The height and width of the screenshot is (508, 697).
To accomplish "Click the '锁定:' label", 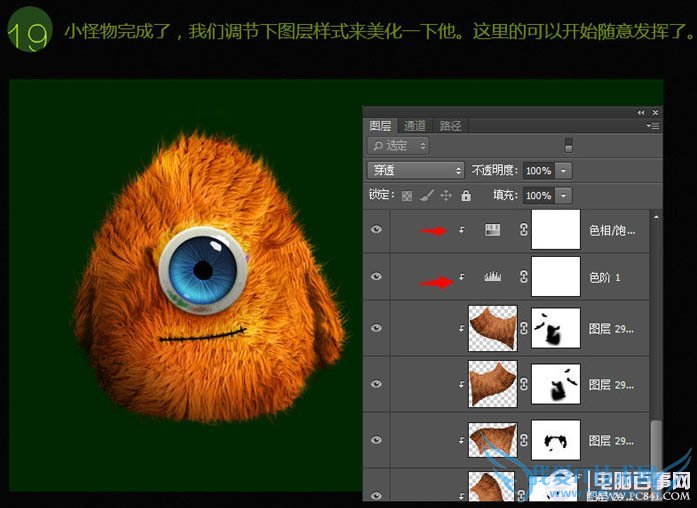I will (382, 195).
